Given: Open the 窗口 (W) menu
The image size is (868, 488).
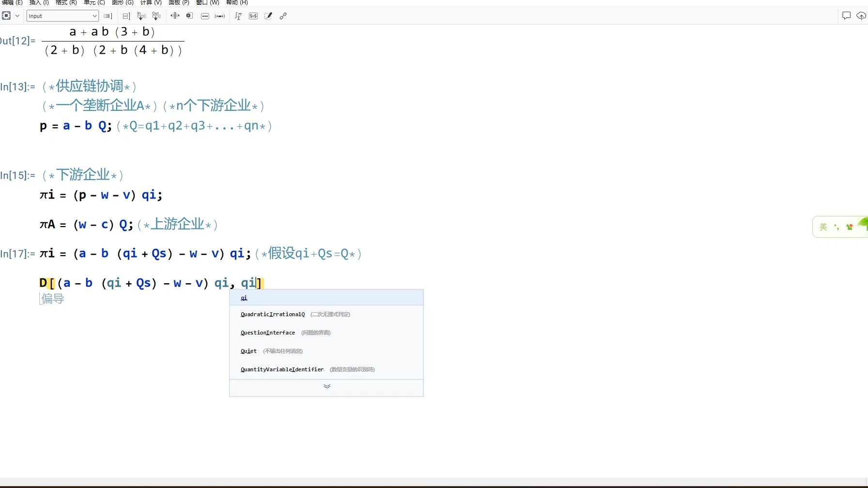Looking at the screenshot, I should pos(208,2).
